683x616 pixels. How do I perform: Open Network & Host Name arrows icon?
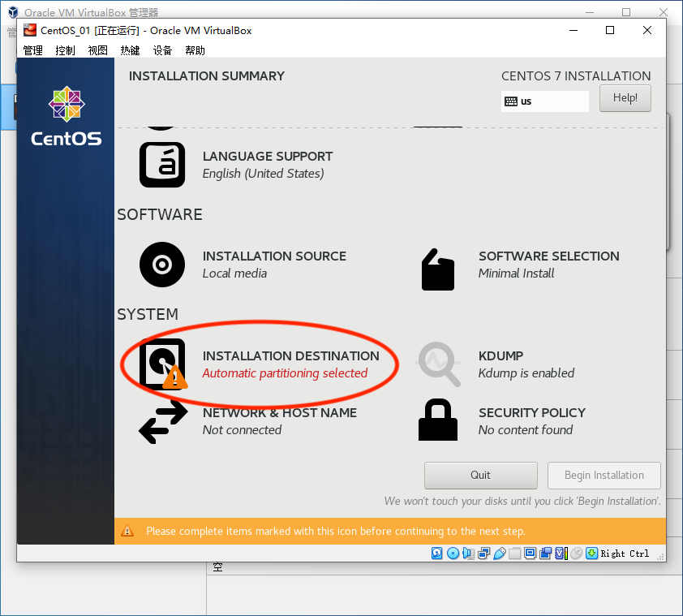[163, 422]
